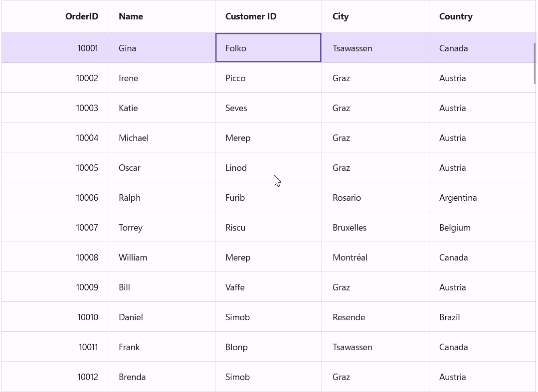The width and height of the screenshot is (538, 392).
Task: Select the Brenda name cell
Action: point(132,377)
